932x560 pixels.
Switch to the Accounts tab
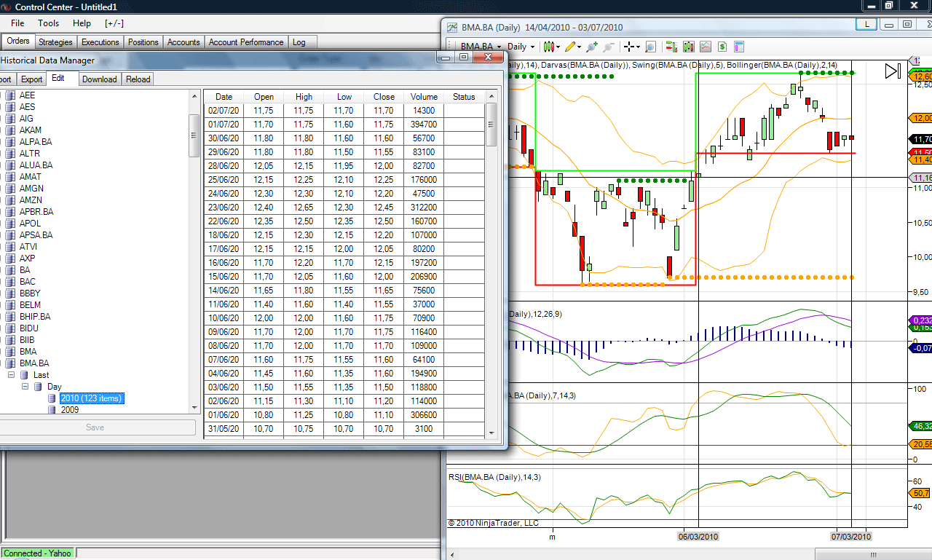pos(183,42)
